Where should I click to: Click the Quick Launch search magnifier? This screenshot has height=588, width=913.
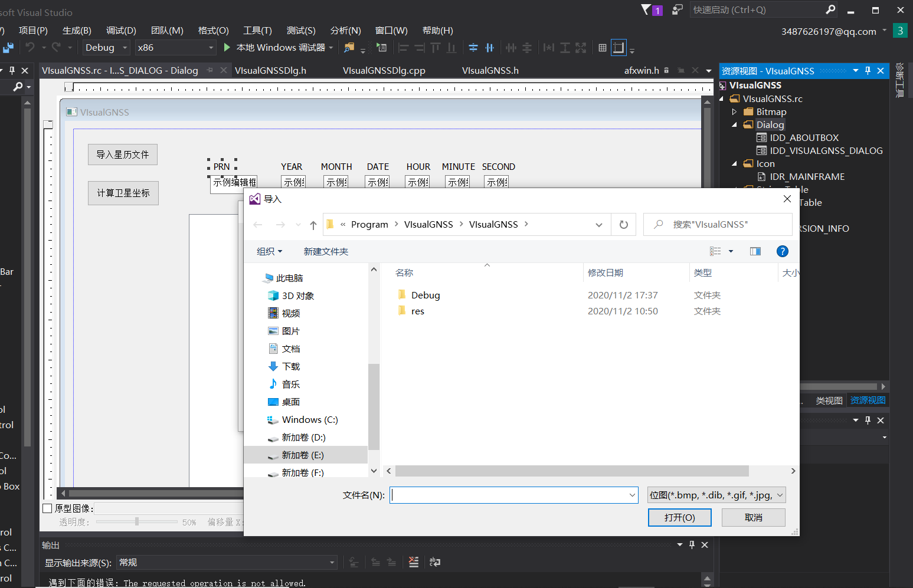[830, 9]
